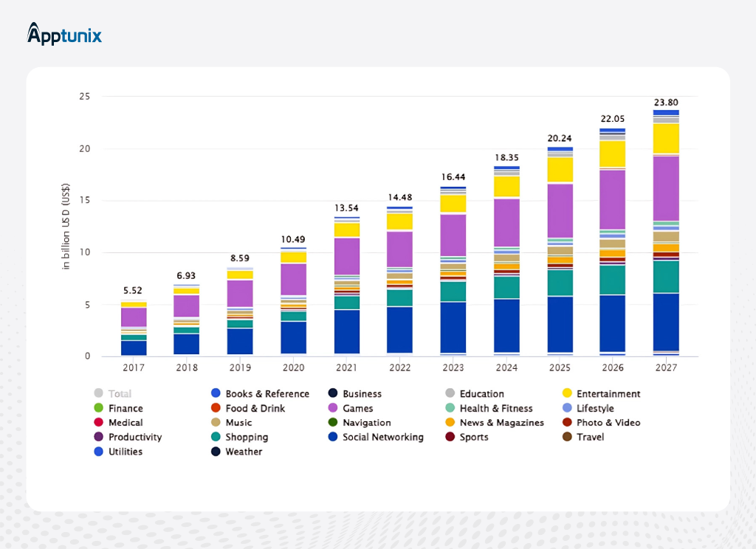Toggle the Games legend item

pos(357,408)
